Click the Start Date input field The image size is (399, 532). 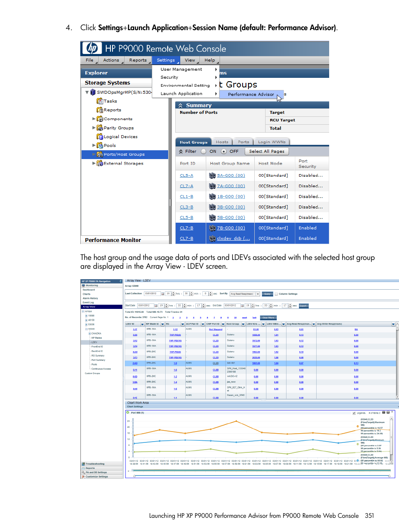[x=146, y=306]
